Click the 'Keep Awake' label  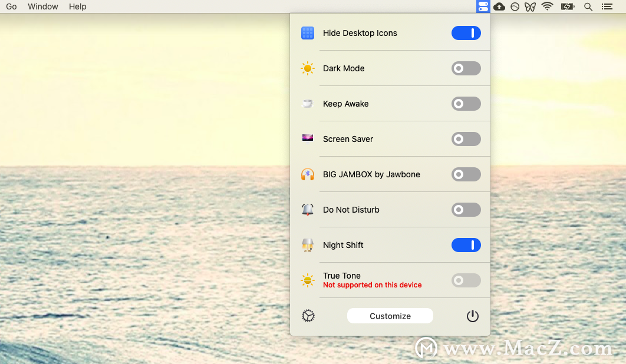[x=346, y=104]
